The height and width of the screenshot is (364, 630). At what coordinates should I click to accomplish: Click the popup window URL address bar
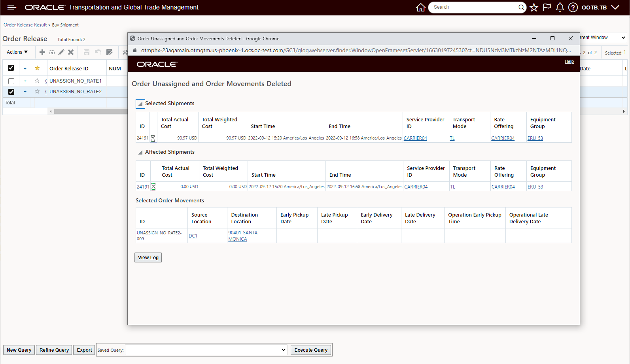[x=356, y=50]
